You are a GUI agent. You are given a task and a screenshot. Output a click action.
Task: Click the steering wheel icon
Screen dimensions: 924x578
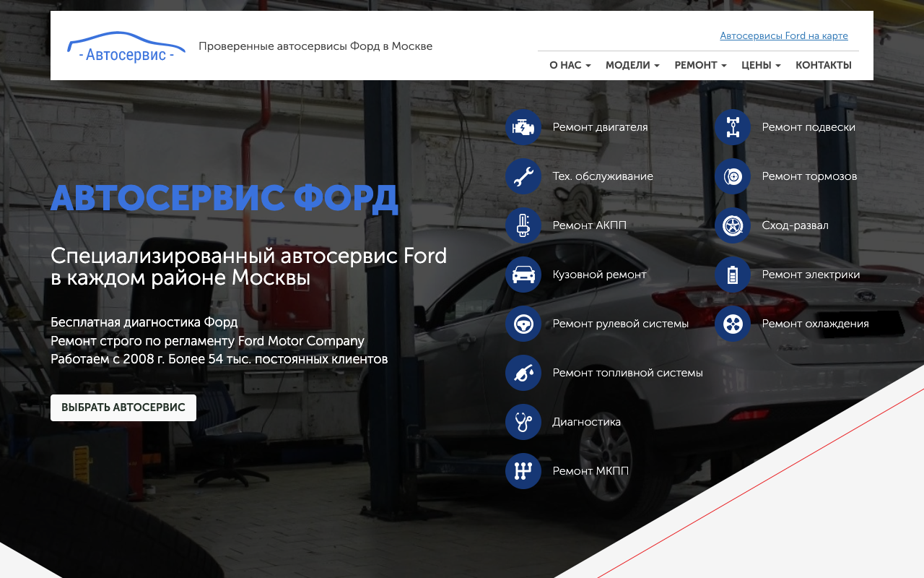(x=523, y=324)
